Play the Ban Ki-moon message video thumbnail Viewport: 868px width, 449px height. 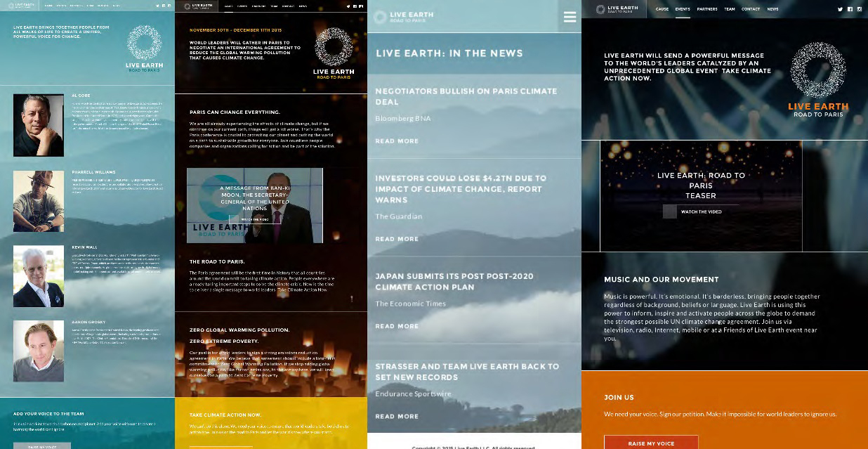tap(255, 204)
